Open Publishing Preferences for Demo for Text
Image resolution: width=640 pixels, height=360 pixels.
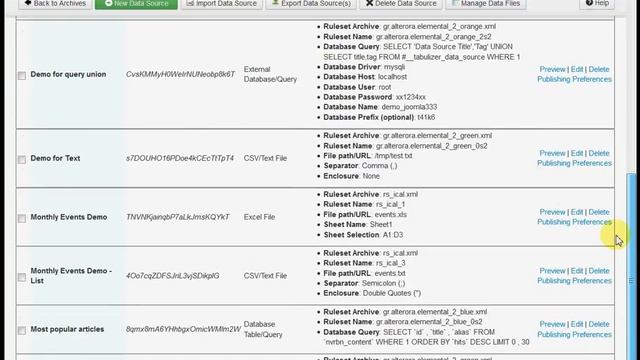click(x=574, y=163)
